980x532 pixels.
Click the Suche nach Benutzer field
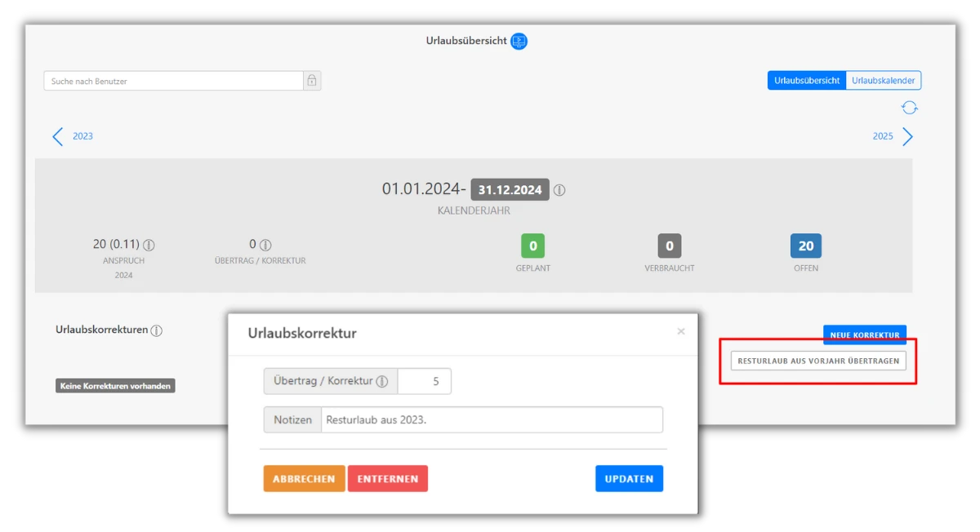tap(173, 81)
